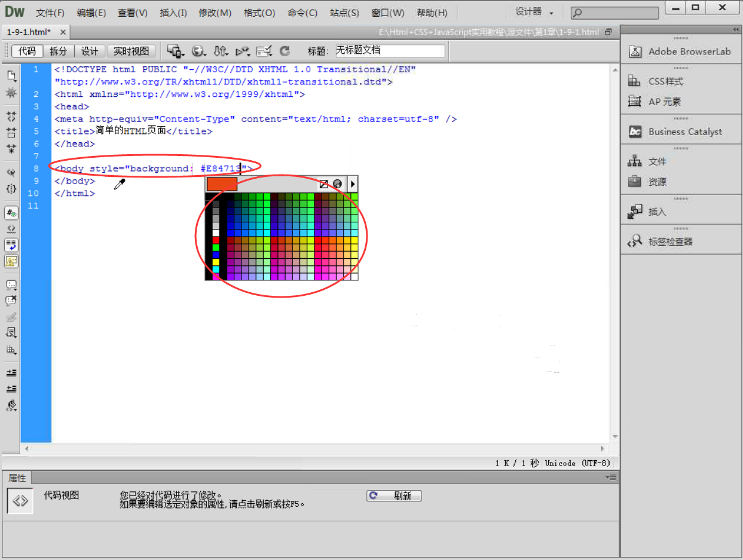Click the W3C validation icon
The image size is (743, 560).
(243, 51)
